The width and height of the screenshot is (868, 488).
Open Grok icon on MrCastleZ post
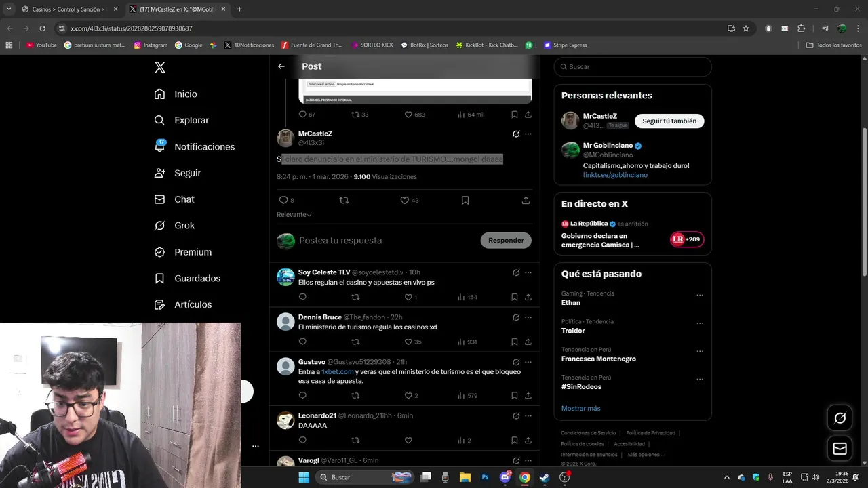516,134
